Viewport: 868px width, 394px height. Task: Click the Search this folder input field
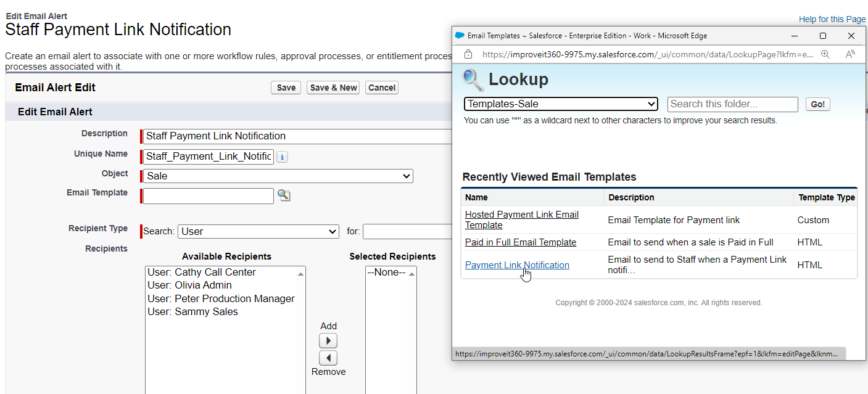[732, 104]
